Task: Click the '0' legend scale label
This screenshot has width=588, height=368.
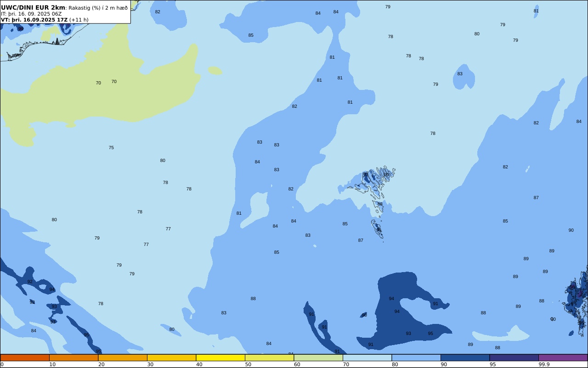Action: tap(2, 364)
